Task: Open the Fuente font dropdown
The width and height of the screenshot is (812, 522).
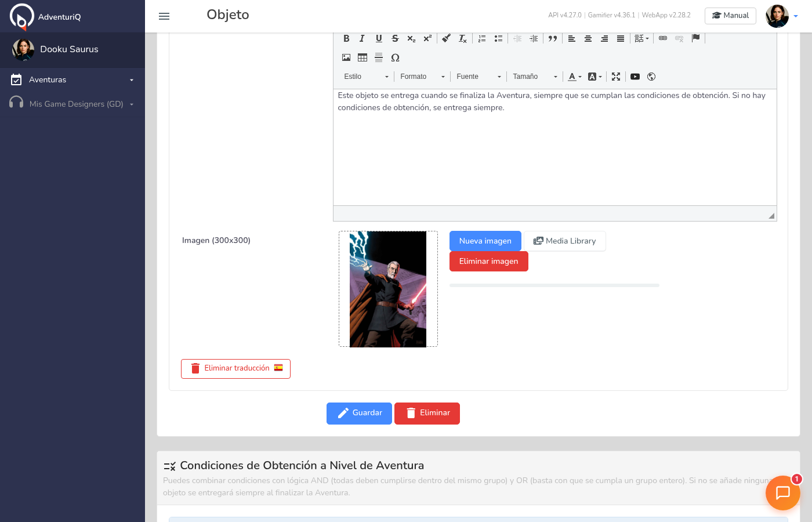Action: [x=478, y=77]
